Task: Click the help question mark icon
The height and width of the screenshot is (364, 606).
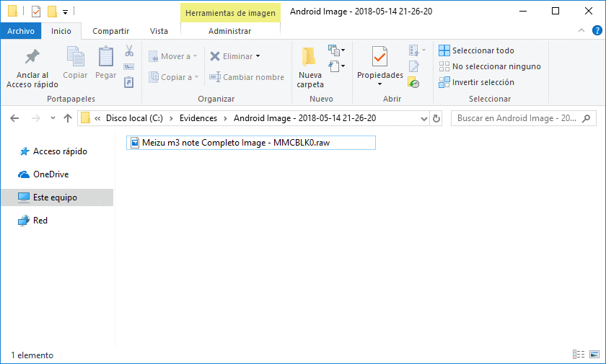Action: click(596, 31)
